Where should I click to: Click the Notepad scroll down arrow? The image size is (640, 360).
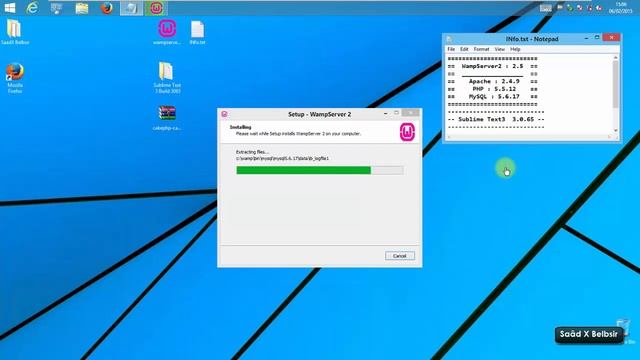click(616, 131)
